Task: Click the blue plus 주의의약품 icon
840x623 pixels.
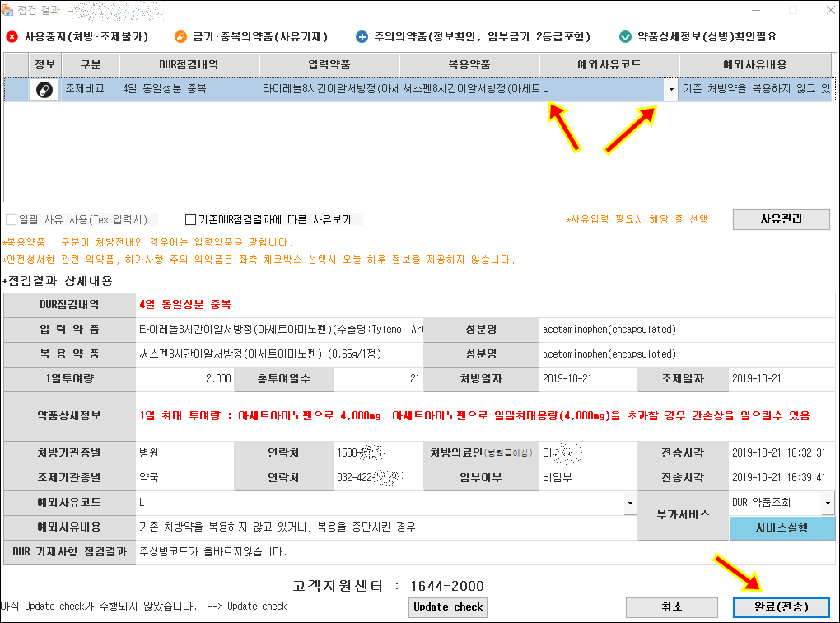Action: (x=362, y=36)
